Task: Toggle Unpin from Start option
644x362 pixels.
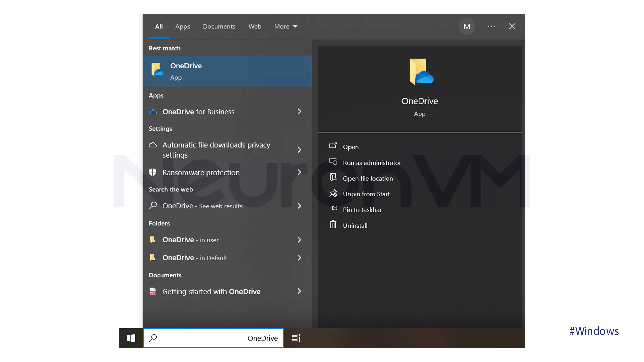Action: [367, 194]
